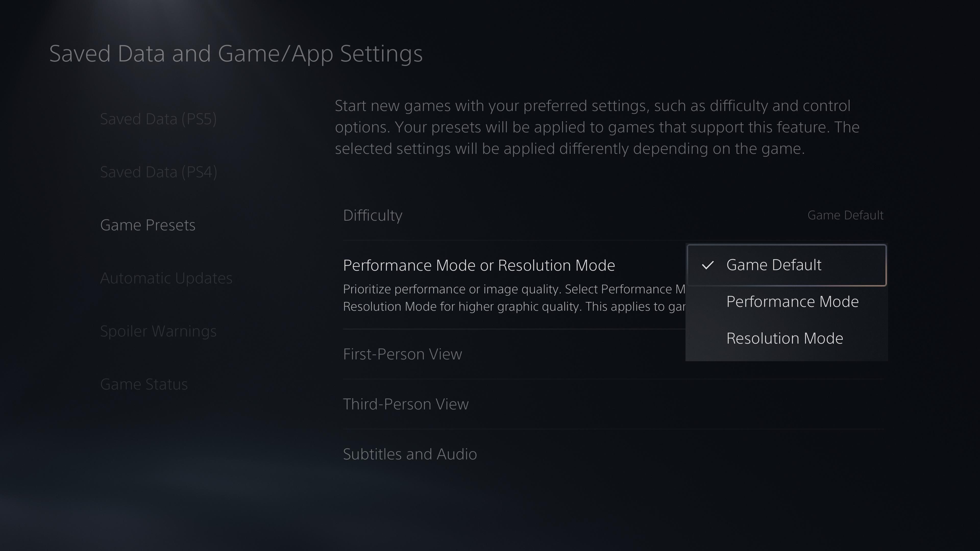
Task: Click the Game Presets intro description paragraph
Action: click(x=597, y=127)
